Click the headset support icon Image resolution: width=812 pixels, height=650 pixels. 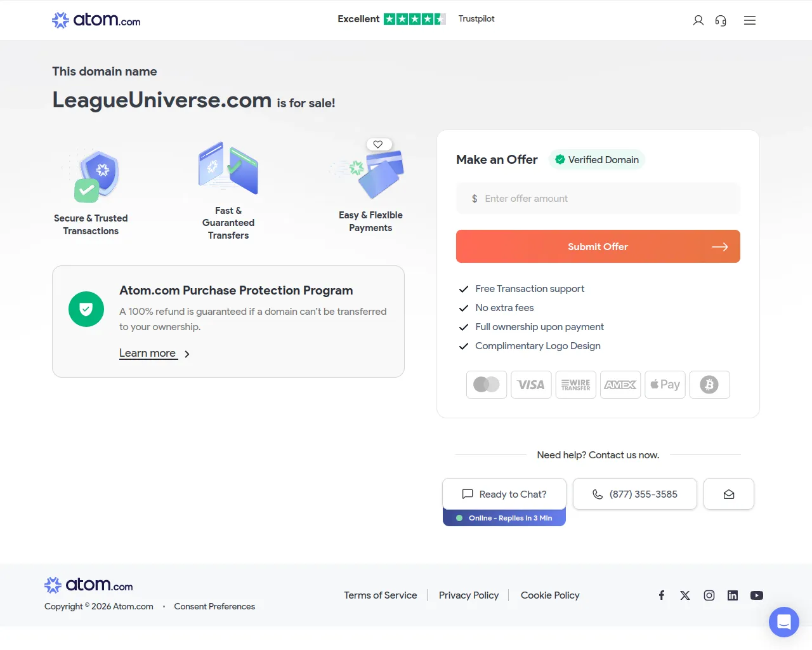pos(721,20)
